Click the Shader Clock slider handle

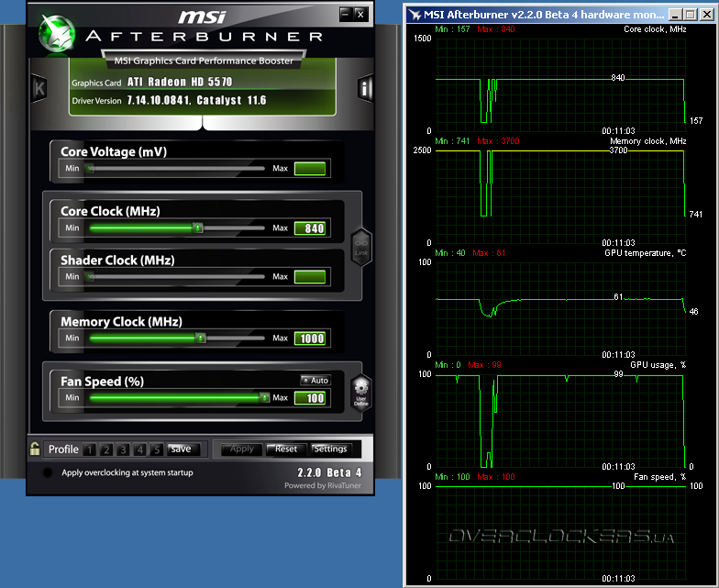pyautogui.click(x=90, y=277)
